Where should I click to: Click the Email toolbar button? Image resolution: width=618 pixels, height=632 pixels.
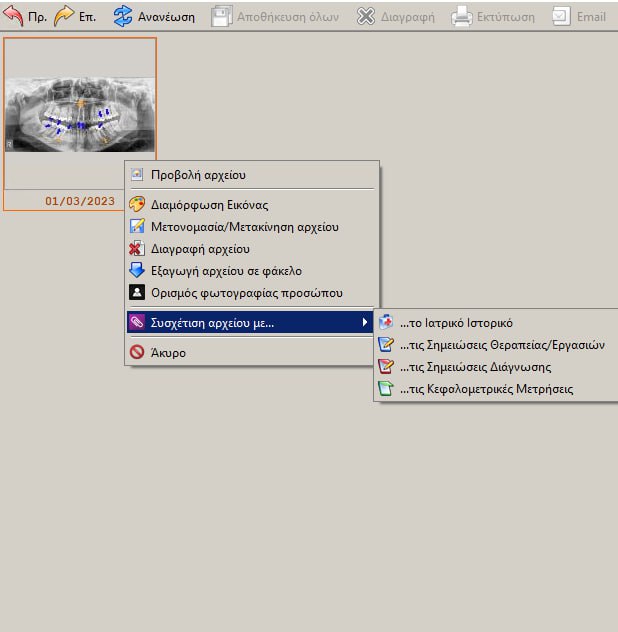[580, 16]
